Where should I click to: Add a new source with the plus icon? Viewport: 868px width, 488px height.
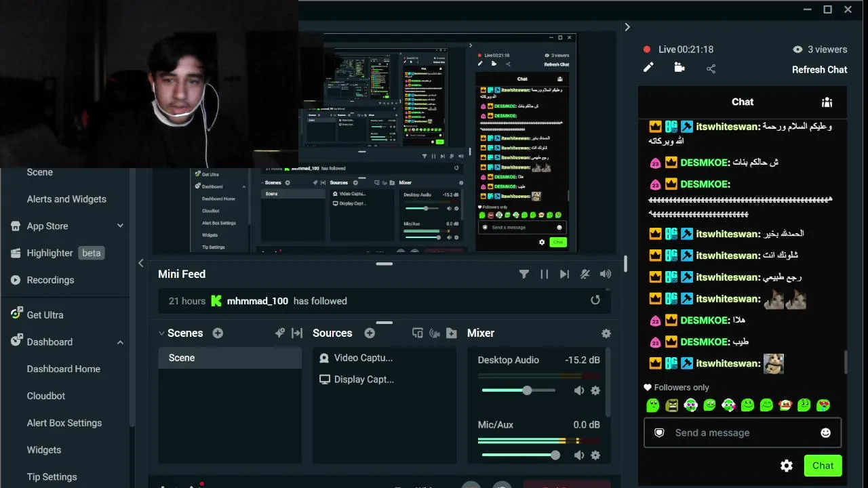point(370,333)
